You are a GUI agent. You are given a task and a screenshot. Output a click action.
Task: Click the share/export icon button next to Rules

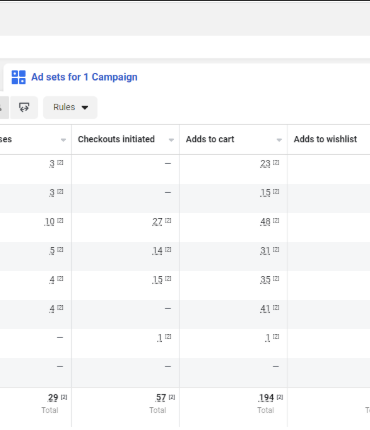click(24, 107)
